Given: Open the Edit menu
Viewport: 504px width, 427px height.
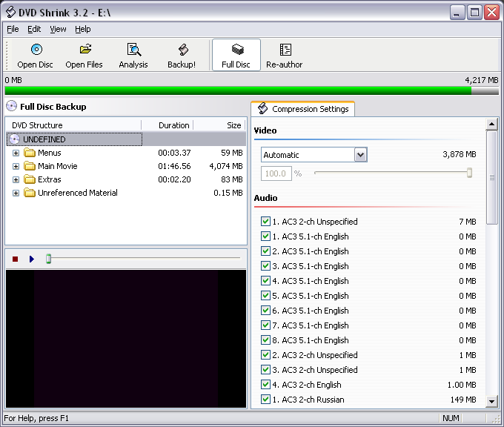Looking at the screenshot, I should pos(34,29).
